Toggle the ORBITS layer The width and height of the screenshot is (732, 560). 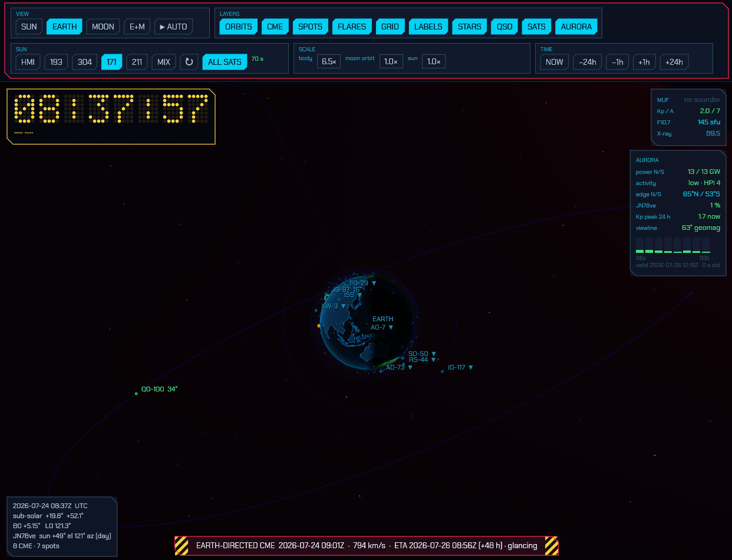click(239, 27)
